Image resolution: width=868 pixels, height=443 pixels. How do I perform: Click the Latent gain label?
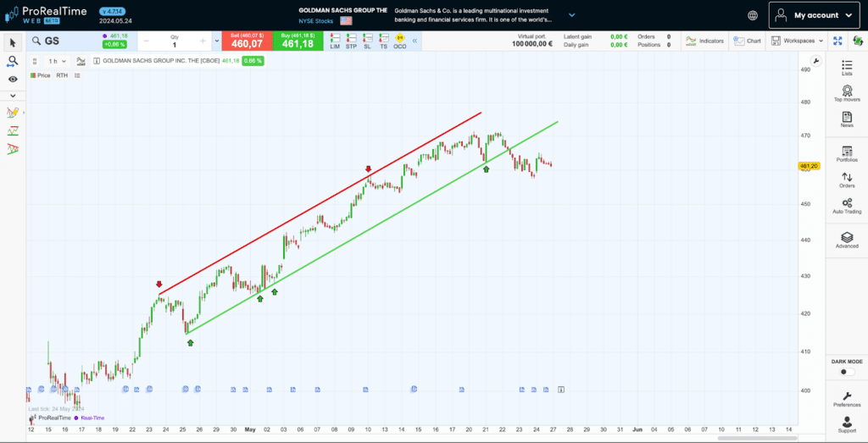[577, 36]
